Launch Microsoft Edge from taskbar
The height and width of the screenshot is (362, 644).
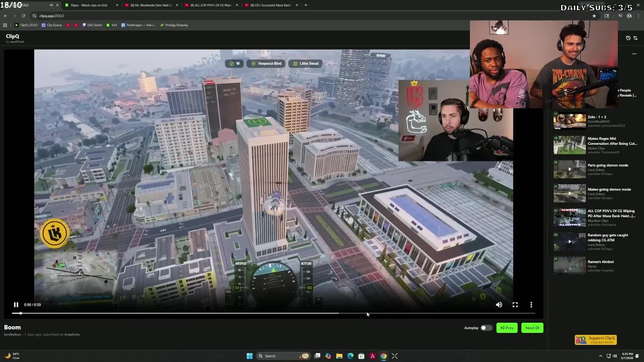350,356
